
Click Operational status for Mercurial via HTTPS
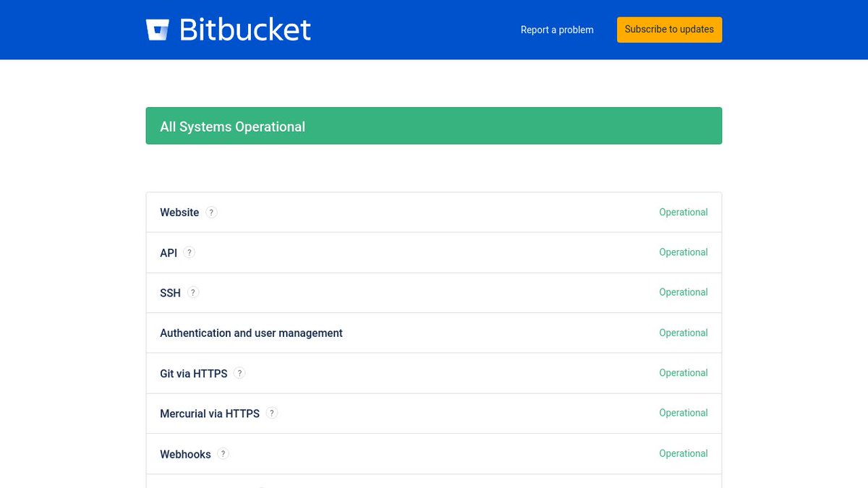[x=684, y=413]
